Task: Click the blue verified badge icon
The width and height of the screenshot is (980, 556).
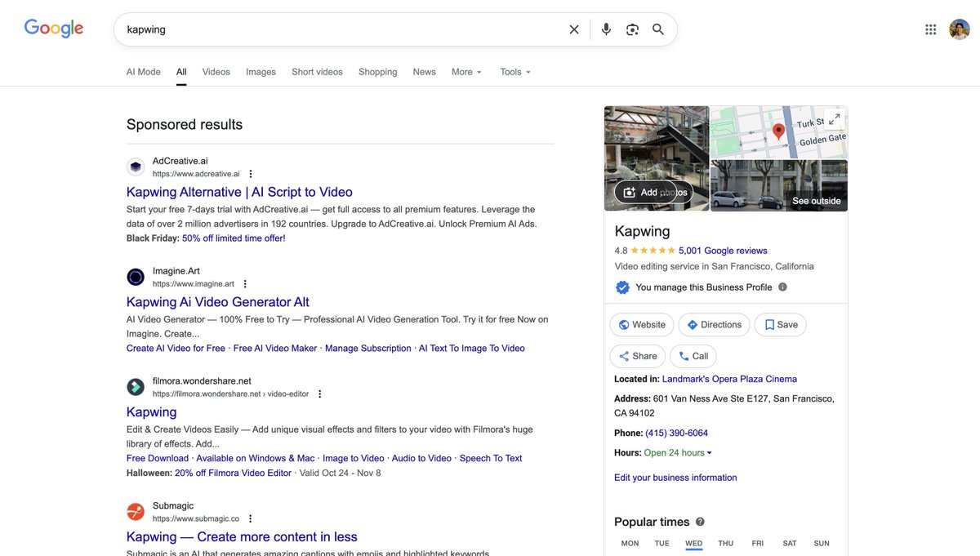Action: pyautogui.click(x=622, y=287)
